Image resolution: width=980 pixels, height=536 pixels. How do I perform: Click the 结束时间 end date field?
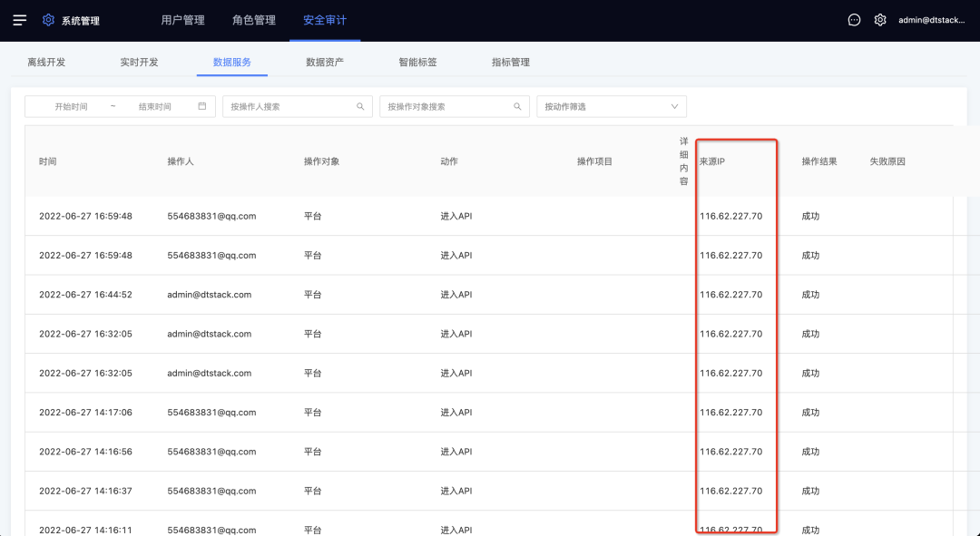click(154, 106)
